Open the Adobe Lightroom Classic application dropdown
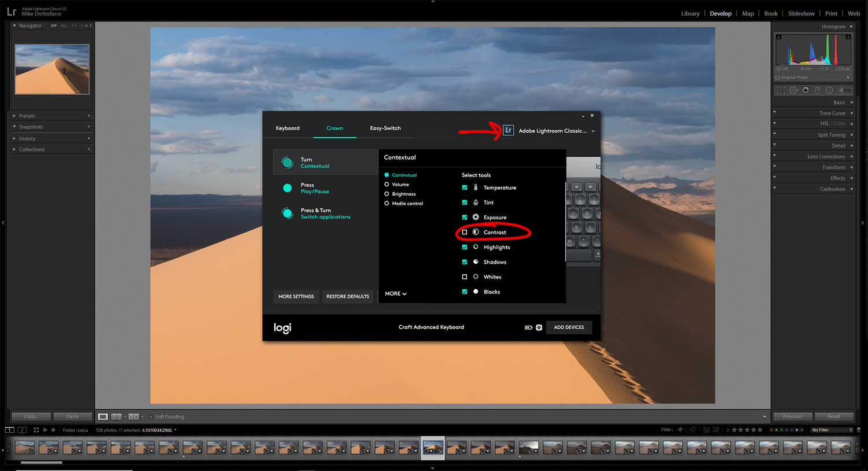 coord(593,131)
